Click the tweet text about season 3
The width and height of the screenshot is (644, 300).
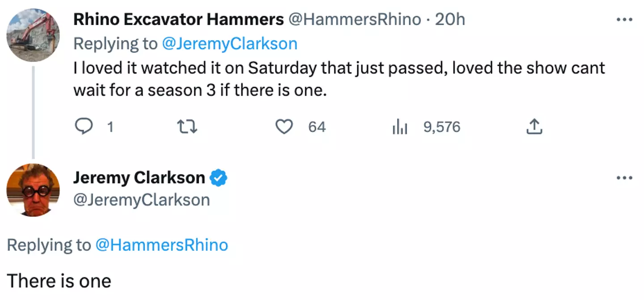(339, 79)
